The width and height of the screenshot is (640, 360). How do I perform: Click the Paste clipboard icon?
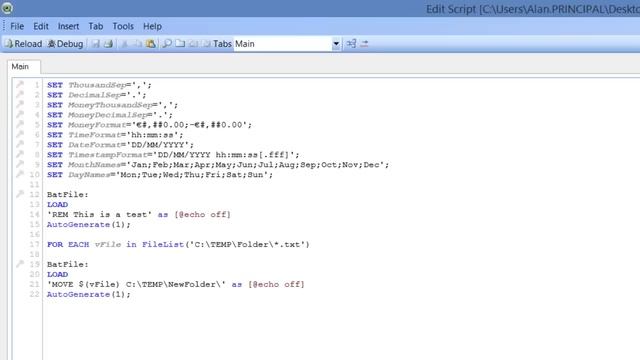pos(151,44)
